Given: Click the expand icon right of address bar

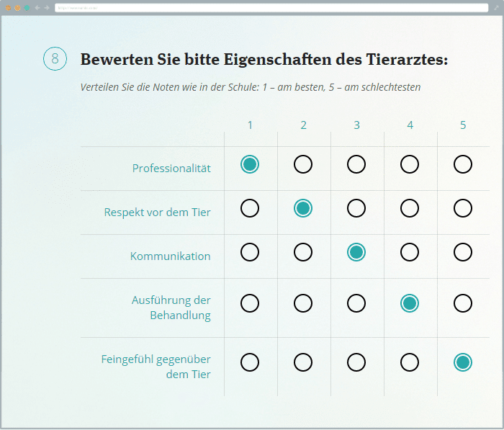Looking at the screenshot, I should click(x=495, y=7).
